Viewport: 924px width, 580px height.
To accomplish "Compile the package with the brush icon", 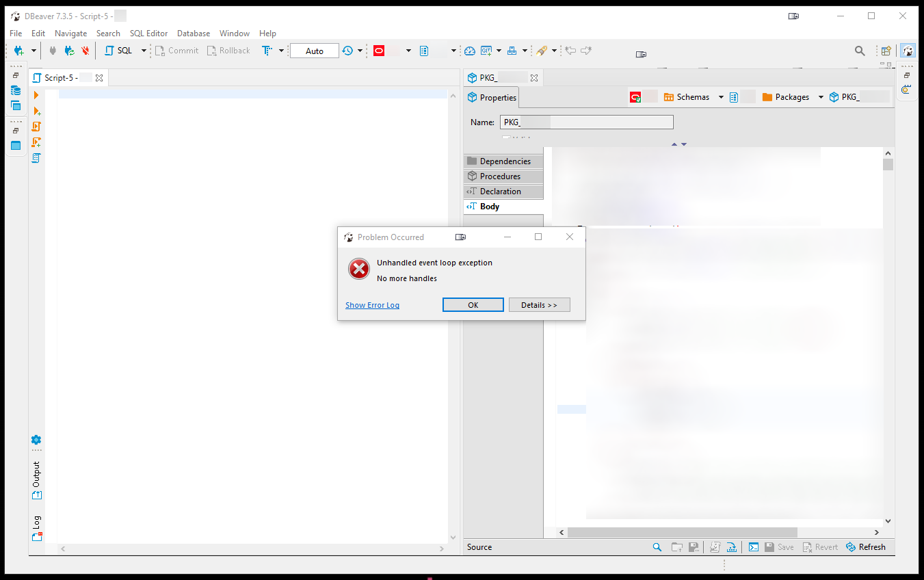I will (x=541, y=50).
